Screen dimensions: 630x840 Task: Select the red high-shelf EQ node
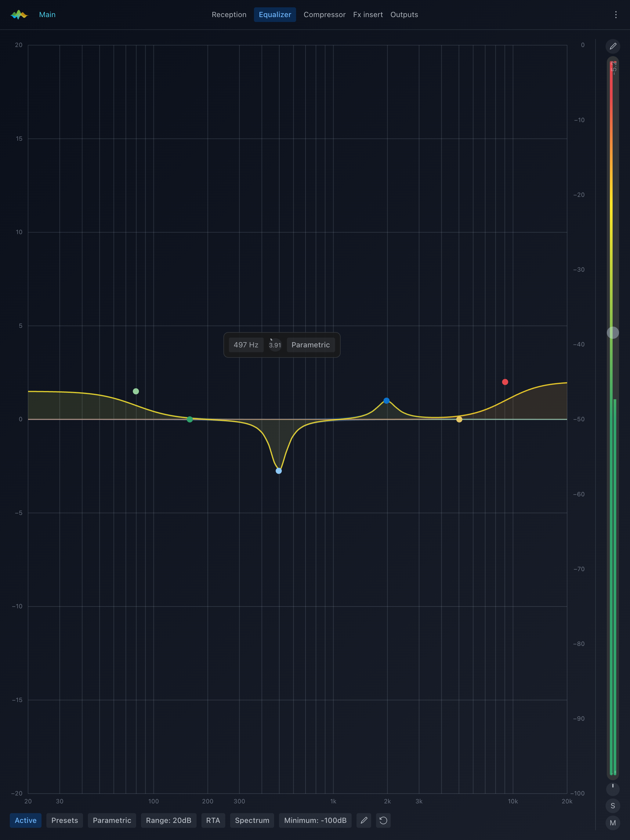(x=505, y=382)
